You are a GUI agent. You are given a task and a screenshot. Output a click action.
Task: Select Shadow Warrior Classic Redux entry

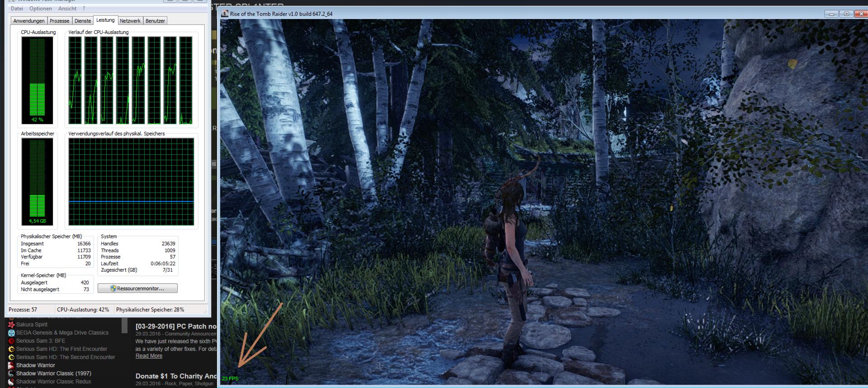click(x=54, y=382)
